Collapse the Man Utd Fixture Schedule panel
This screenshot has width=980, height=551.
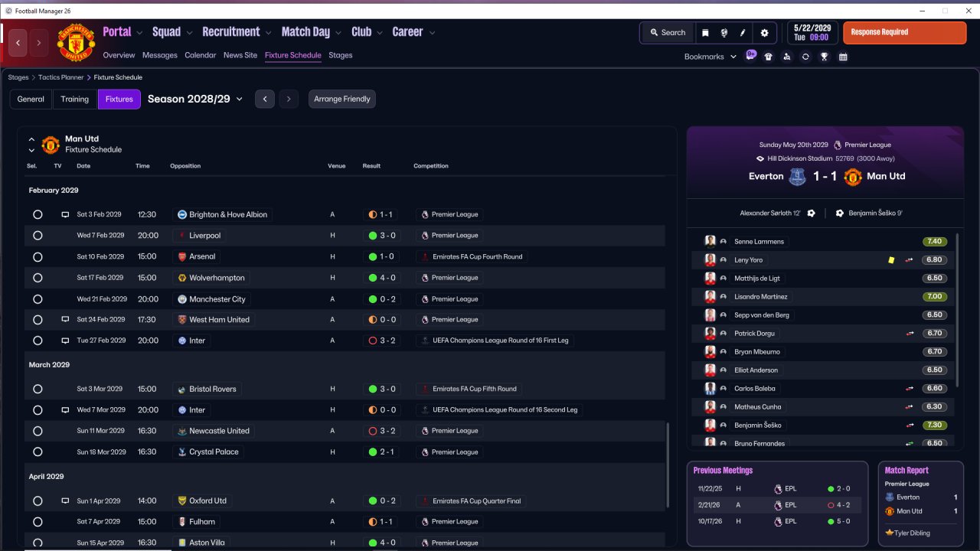tap(31, 140)
